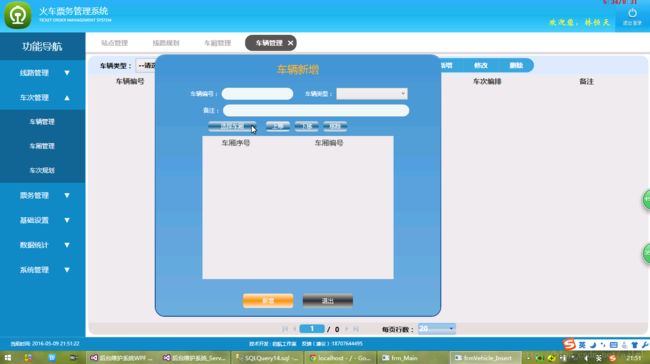Open 车辆类型 dropdown in the dialog

point(372,94)
